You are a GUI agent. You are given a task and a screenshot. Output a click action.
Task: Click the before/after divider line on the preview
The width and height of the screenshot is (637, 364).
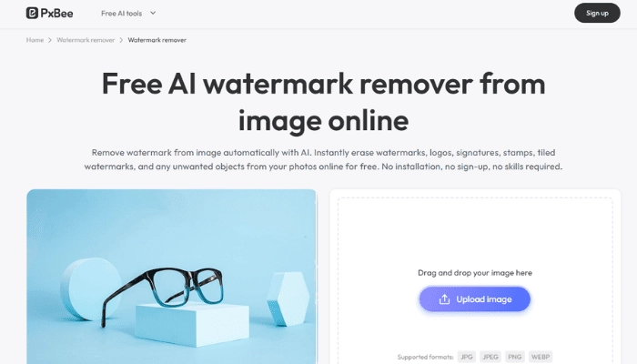[x=316, y=277]
